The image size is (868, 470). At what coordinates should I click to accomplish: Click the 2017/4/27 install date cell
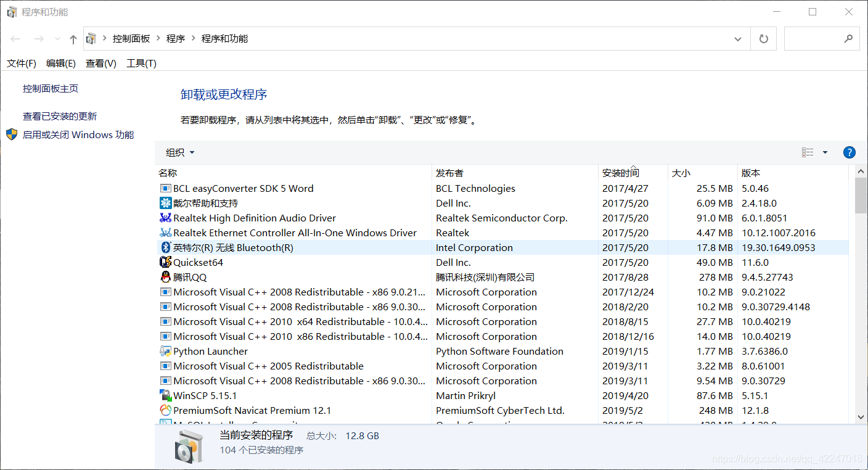(625, 189)
